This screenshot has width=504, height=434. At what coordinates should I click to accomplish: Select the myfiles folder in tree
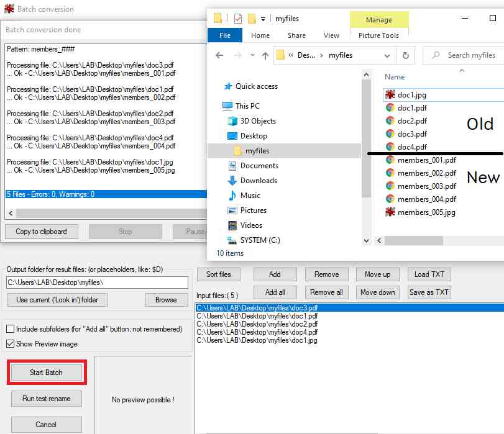pyautogui.click(x=257, y=151)
